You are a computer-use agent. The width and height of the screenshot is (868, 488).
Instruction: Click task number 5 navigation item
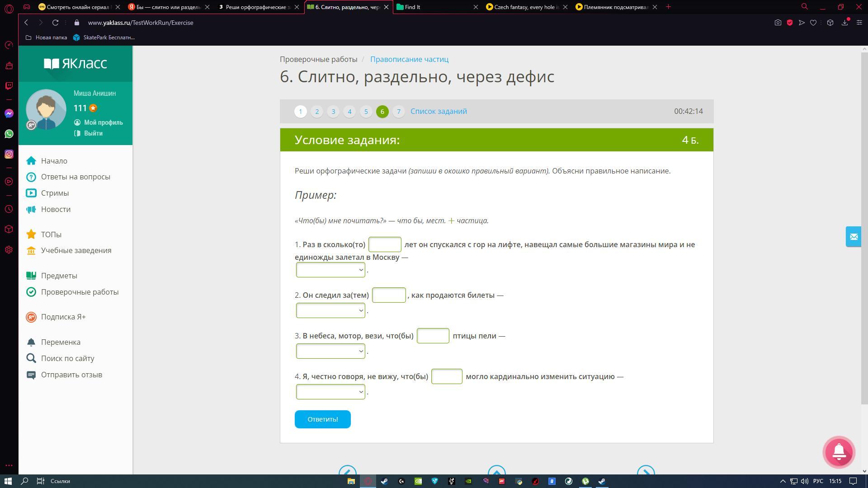click(x=365, y=112)
